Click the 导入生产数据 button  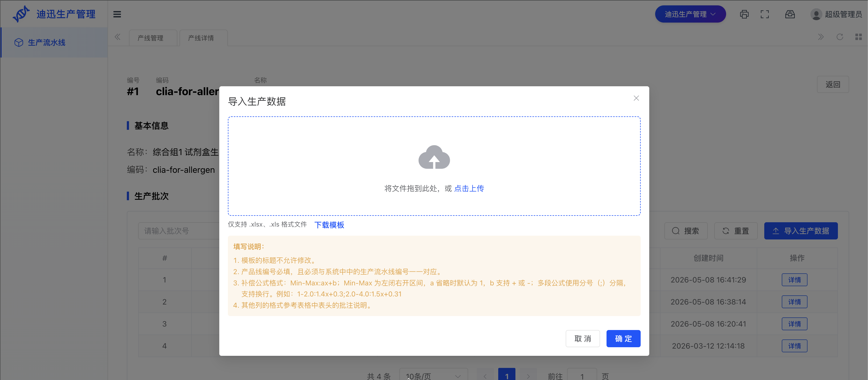point(801,231)
